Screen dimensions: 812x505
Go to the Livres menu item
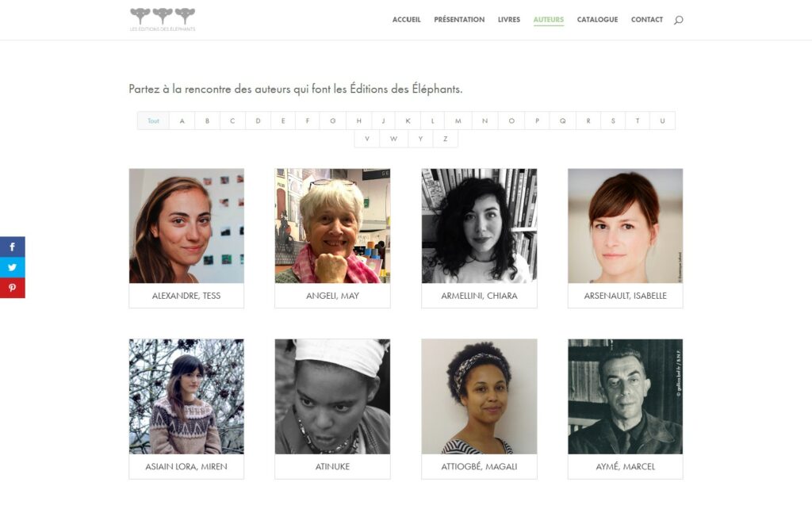(509, 20)
